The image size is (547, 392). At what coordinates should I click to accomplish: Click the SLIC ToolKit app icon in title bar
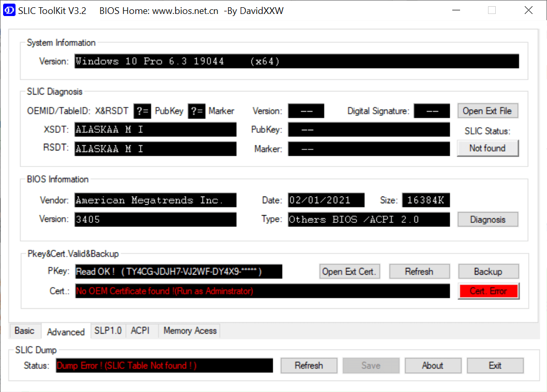(9, 10)
